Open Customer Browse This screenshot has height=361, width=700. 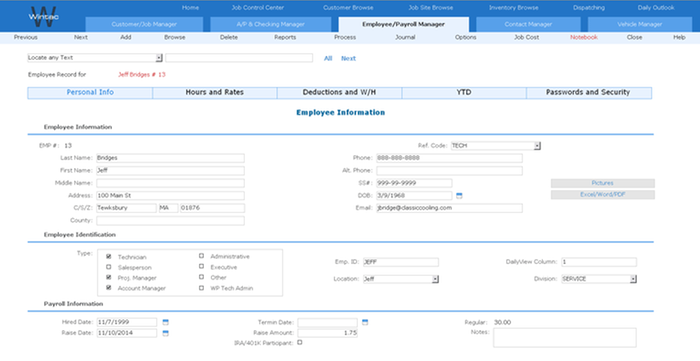coord(348,8)
